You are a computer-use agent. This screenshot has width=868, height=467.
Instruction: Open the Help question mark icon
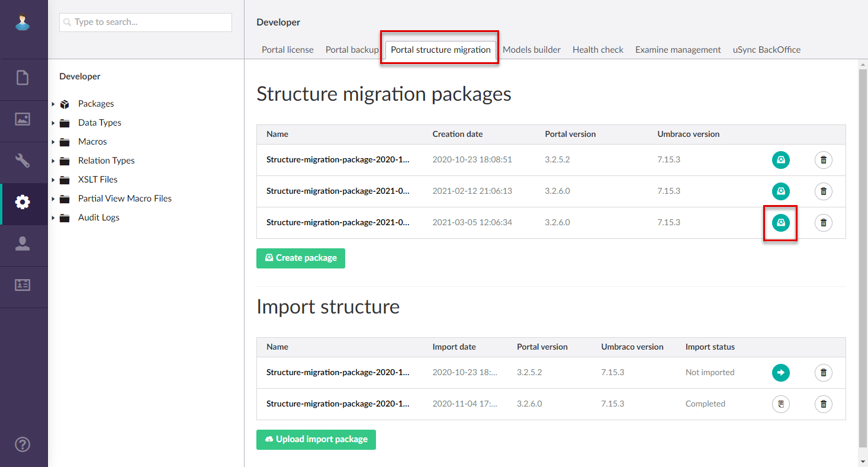coord(22,444)
